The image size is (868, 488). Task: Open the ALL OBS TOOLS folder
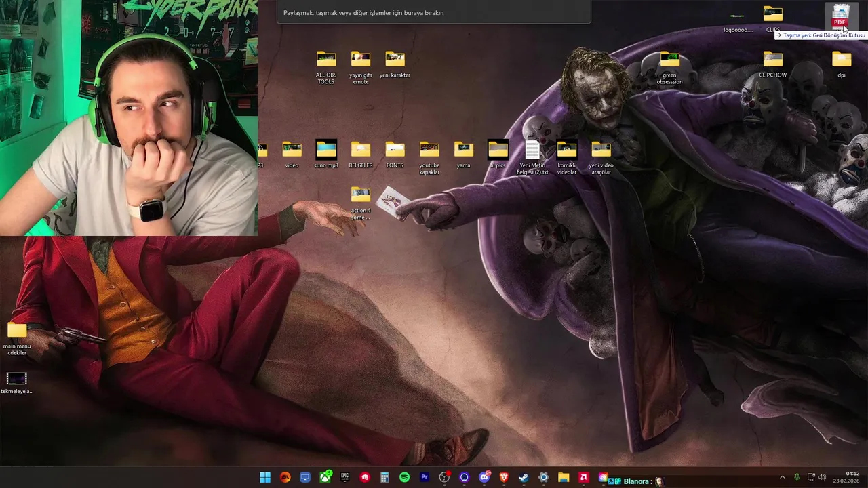click(326, 67)
